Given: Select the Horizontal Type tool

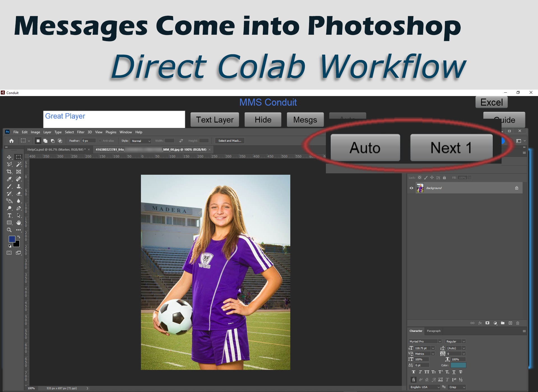Looking at the screenshot, I should pos(9,215).
